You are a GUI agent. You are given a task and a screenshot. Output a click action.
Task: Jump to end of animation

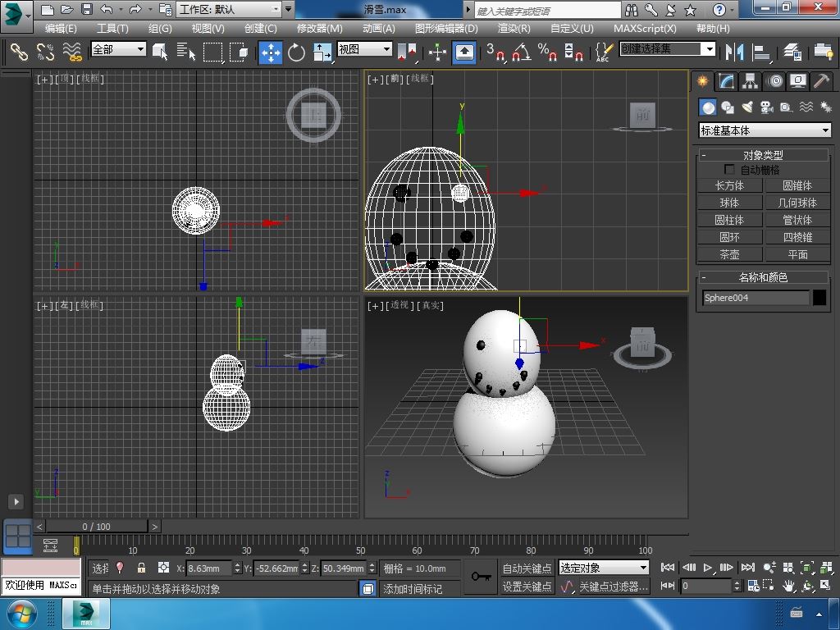748,568
